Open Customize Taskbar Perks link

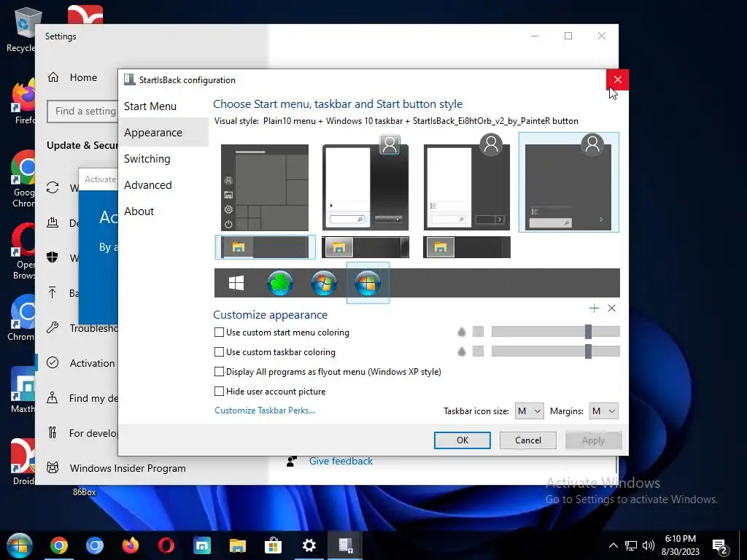tap(264, 411)
